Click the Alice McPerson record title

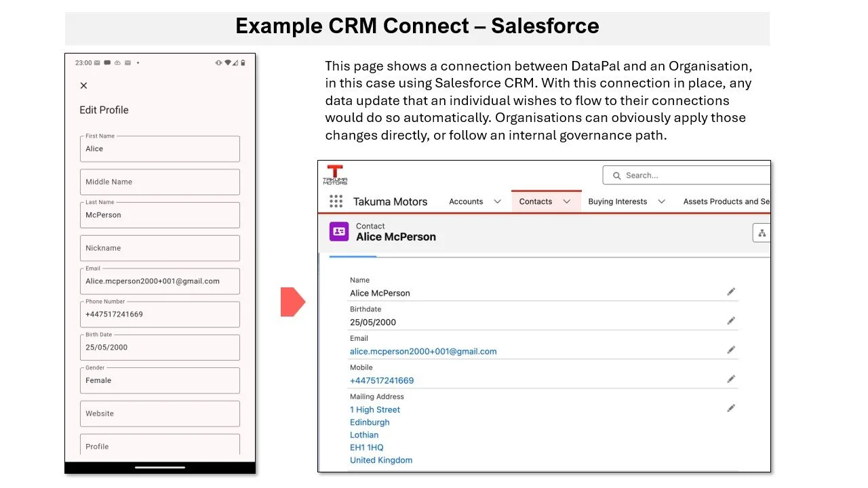[396, 237]
